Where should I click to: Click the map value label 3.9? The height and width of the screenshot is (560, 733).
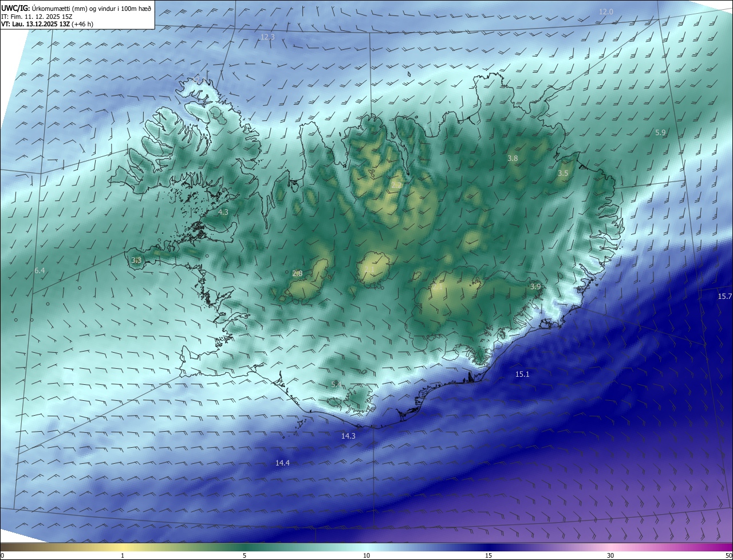click(535, 286)
